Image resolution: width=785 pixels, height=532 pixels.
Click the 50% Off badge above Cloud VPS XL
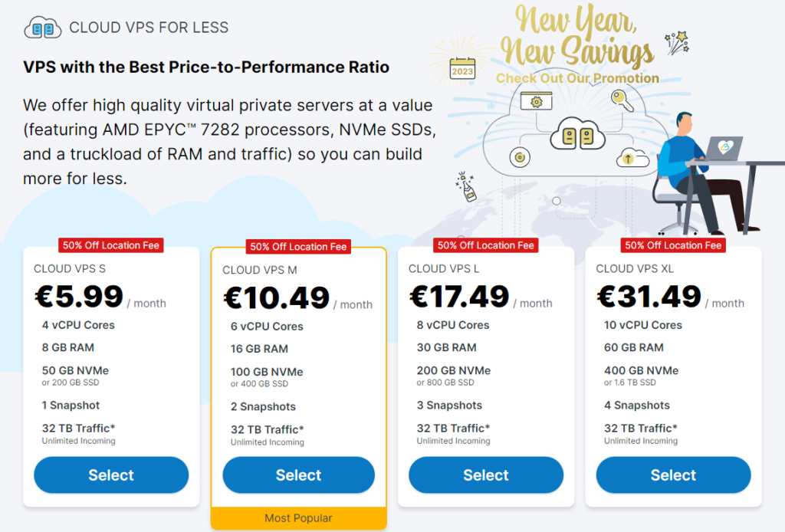pyautogui.click(x=672, y=245)
